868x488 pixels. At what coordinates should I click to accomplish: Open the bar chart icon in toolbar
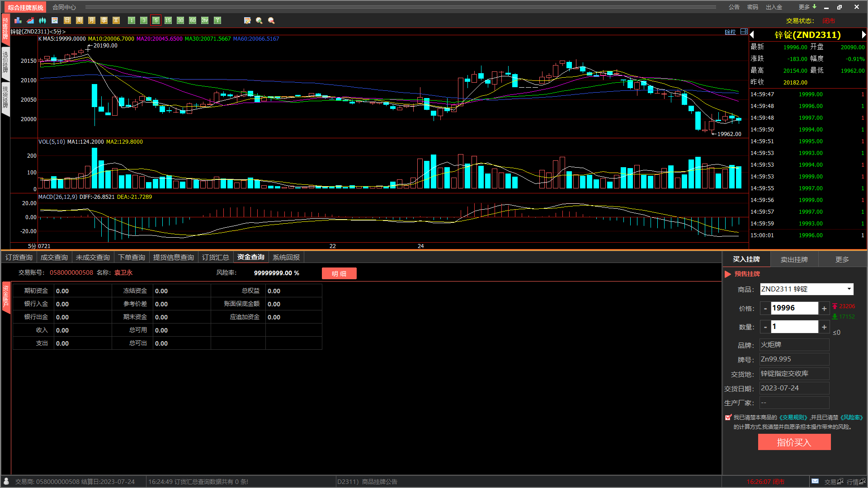[18, 20]
